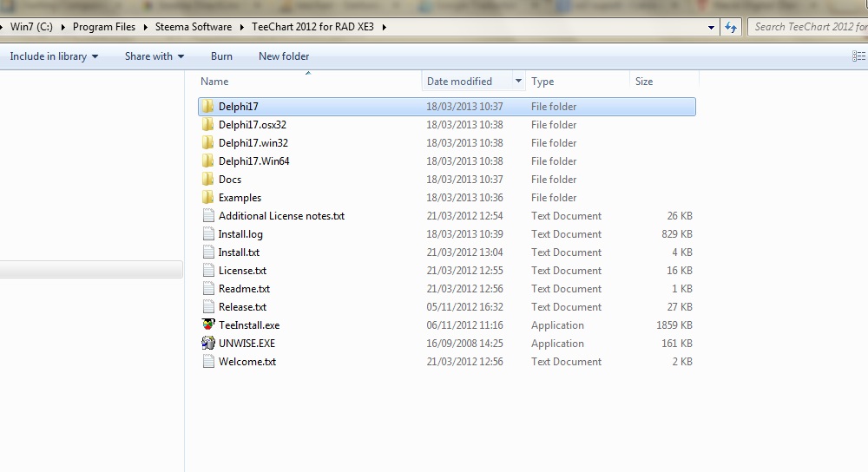The width and height of the screenshot is (868, 472).
Task: Click the Release.txt file icon
Action: tap(208, 307)
